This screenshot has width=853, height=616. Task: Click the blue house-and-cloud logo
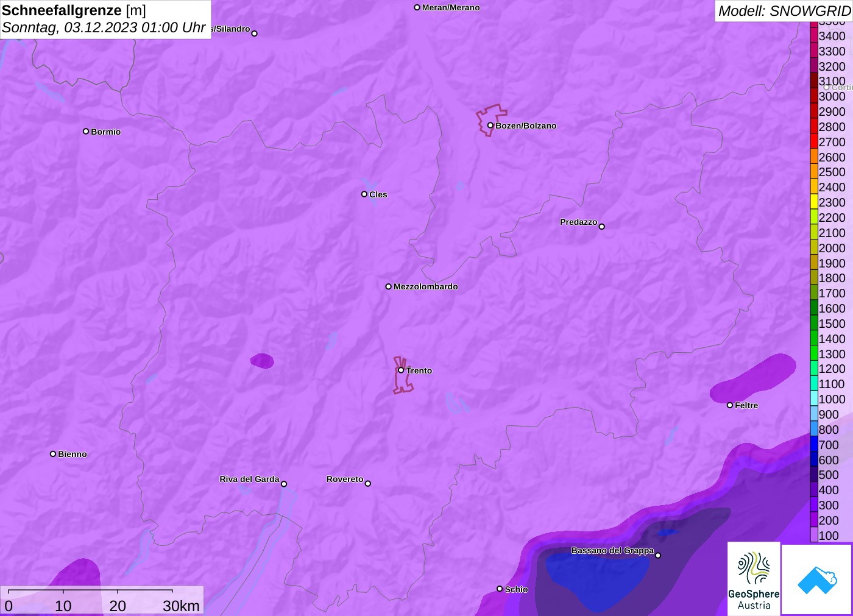[817, 579]
